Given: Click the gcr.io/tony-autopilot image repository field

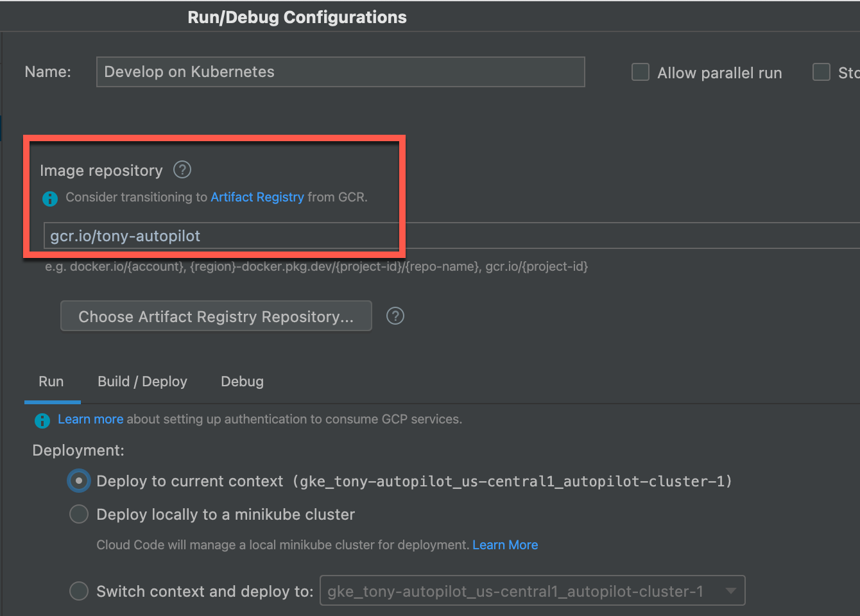Looking at the screenshot, I should pyautogui.click(x=452, y=235).
